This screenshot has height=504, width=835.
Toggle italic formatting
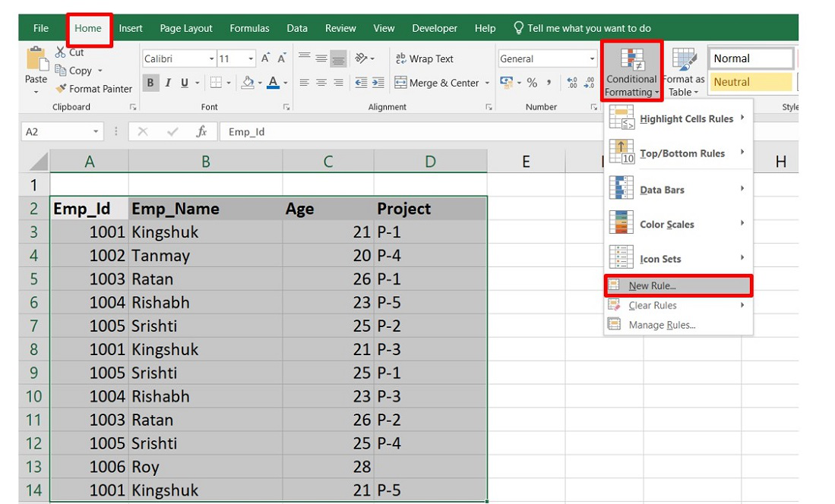click(x=168, y=83)
